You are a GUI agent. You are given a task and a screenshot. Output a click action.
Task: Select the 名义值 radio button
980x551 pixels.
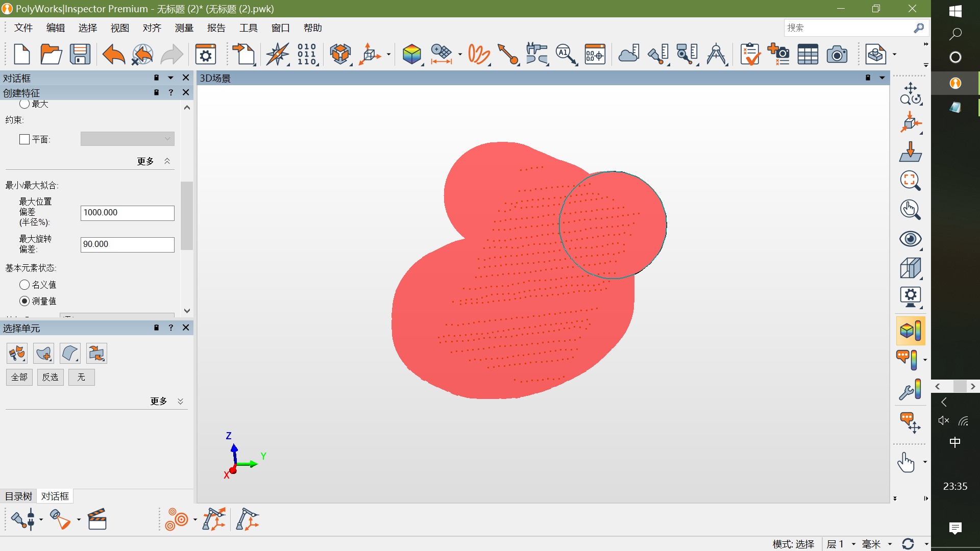[x=24, y=285]
